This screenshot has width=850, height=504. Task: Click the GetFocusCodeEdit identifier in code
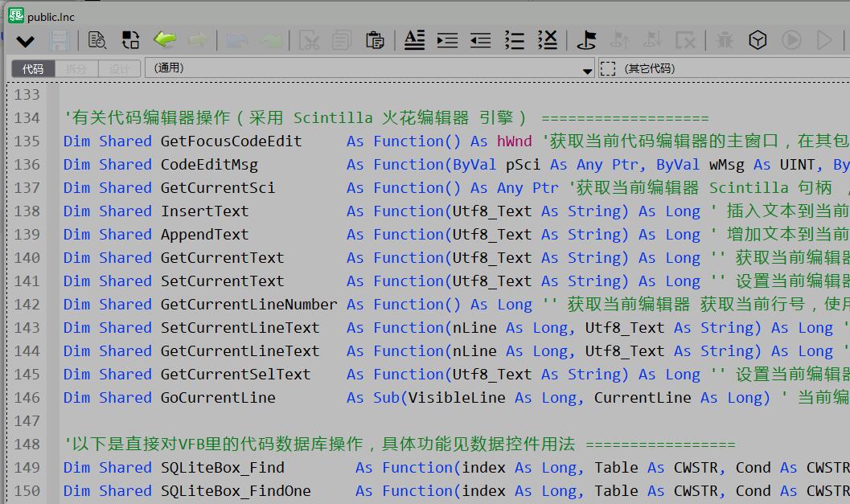(x=231, y=141)
